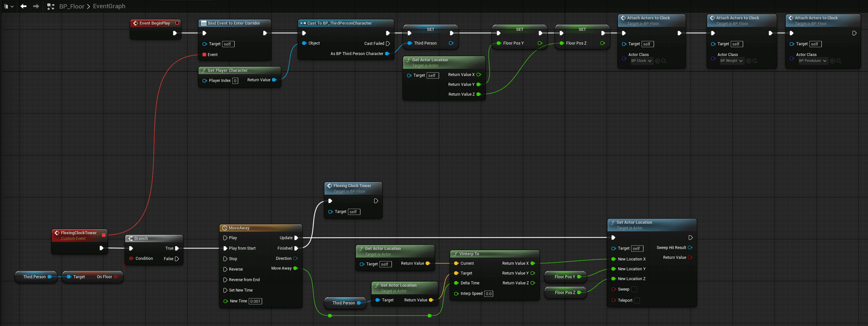Click the Interp Speed value field
868x326 pixels.
tap(488, 294)
